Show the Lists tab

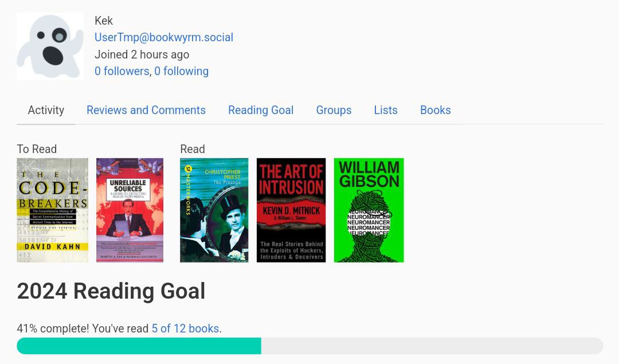tap(386, 110)
